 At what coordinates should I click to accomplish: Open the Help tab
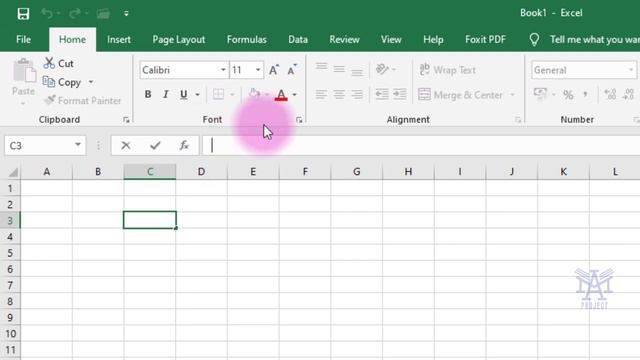433,40
